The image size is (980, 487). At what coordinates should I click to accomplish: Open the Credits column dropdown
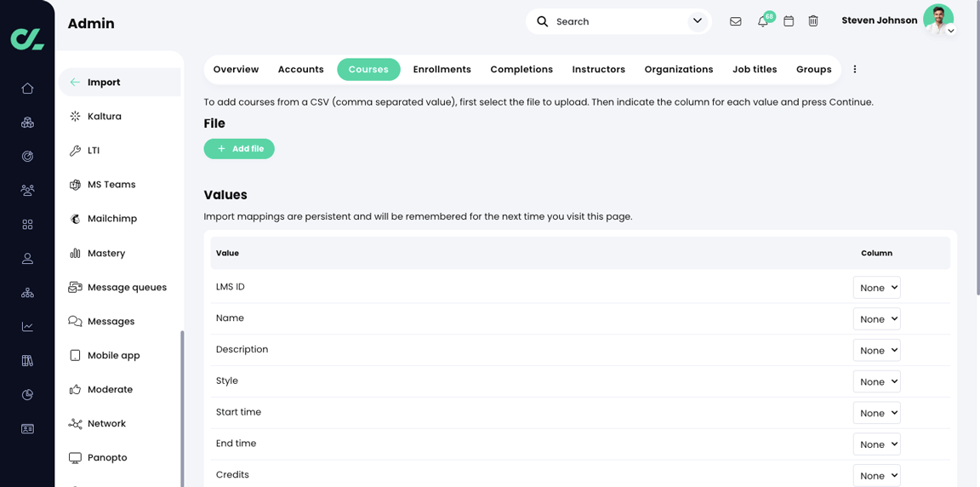point(877,475)
